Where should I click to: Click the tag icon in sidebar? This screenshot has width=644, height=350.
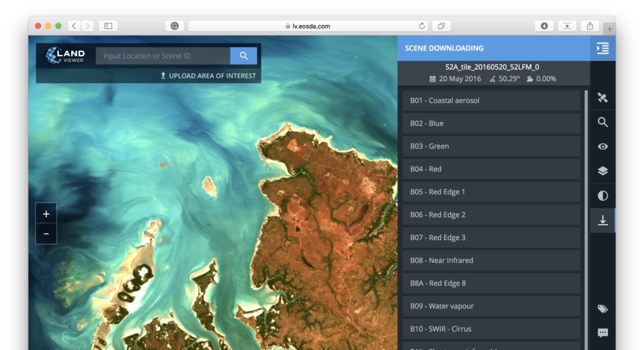click(x=602, y=309)
